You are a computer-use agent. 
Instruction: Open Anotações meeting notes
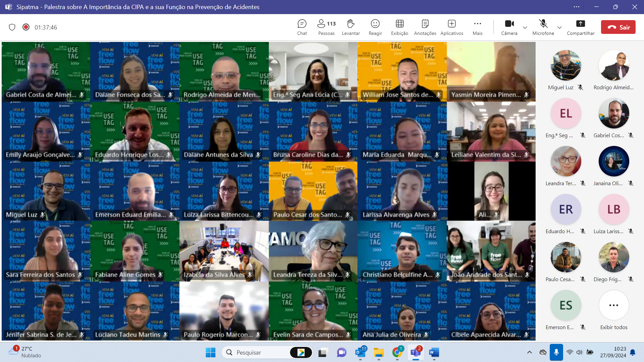(x=425, y=27)
